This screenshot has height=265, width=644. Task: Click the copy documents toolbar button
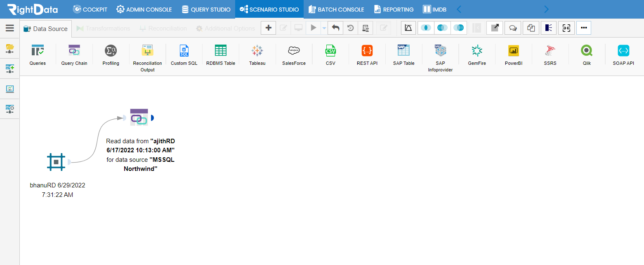coord(531,28)
